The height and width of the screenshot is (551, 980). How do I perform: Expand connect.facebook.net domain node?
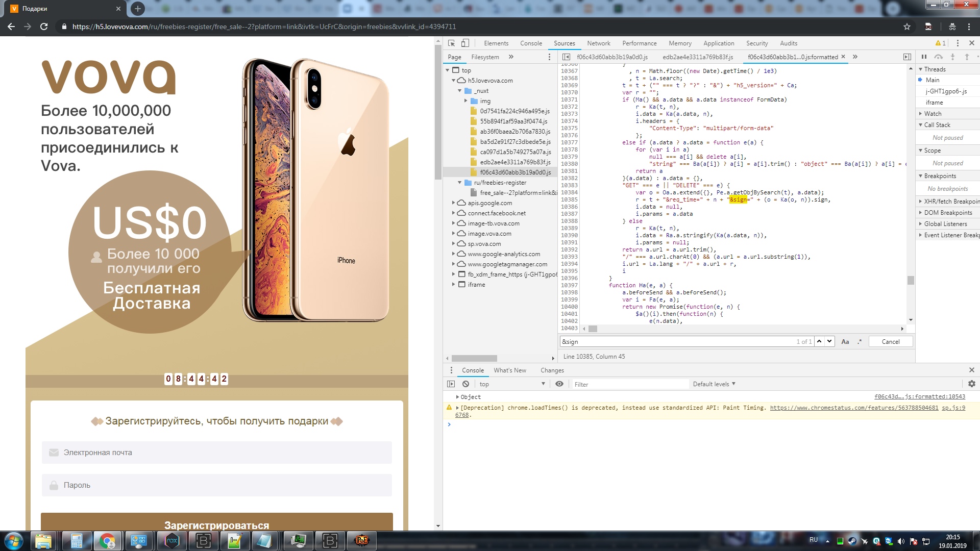click(x=453, y=213)
